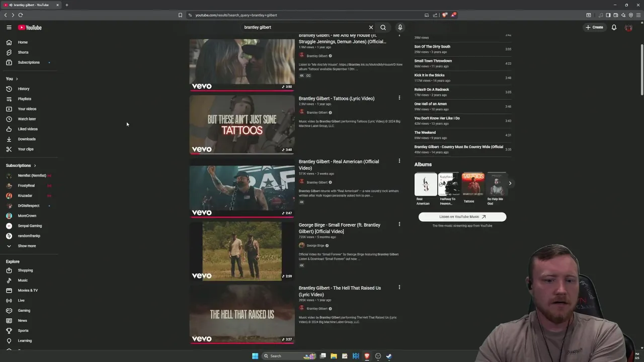Click the Liked videos thumbs-up icon

9,129
